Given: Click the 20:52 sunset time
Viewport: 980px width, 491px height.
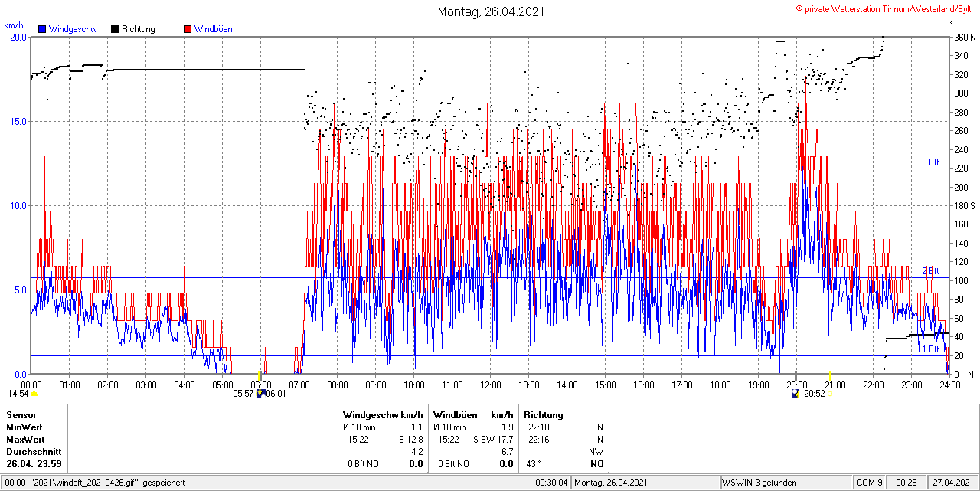Looking at the screenshot, I should [x=814, y=394].
